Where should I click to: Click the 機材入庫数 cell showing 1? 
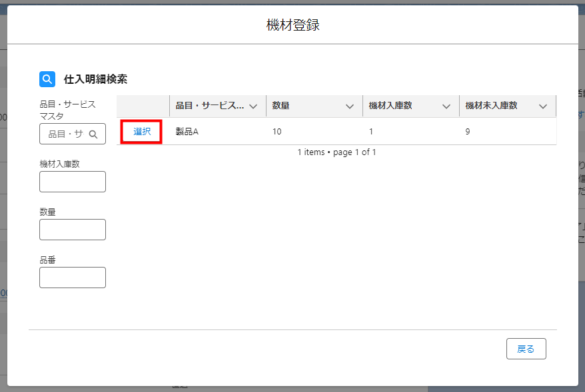[x=371, y=132]
